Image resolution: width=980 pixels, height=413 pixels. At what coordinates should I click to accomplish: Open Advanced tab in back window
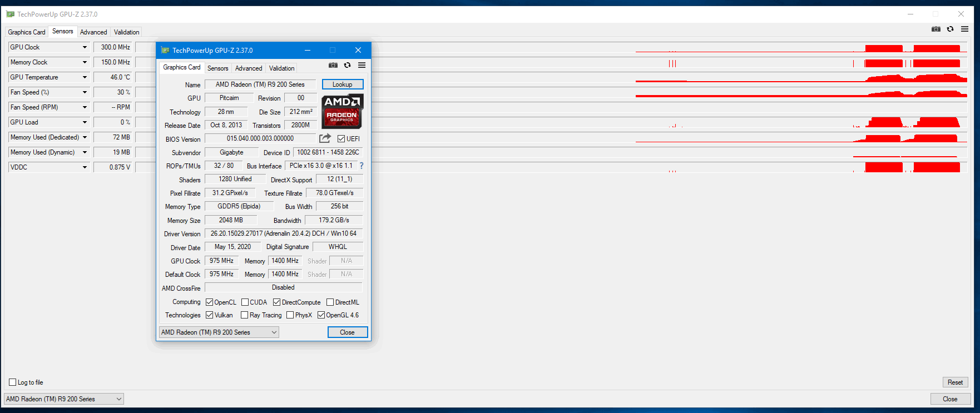pyautogui.click(x=93, y=32)
